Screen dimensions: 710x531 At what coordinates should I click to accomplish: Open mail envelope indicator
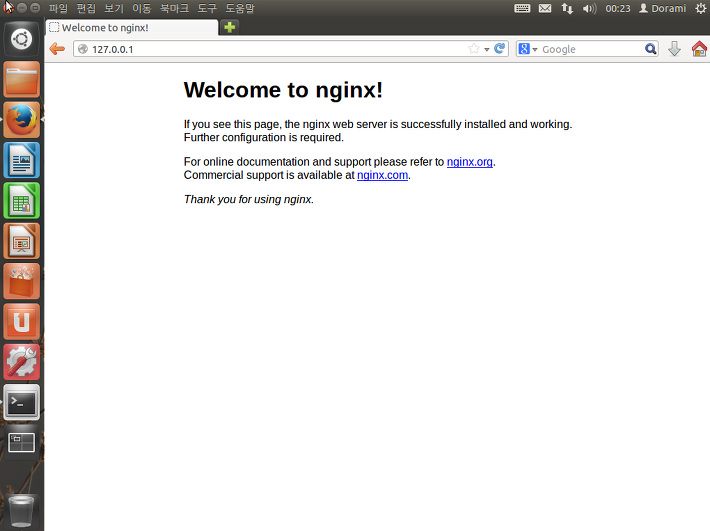[545, 8]
